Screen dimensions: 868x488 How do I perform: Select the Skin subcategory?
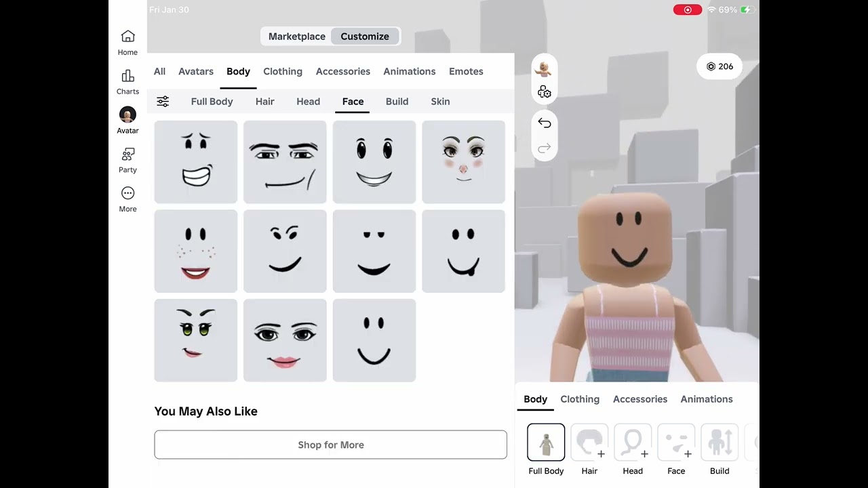pos(440,102)
